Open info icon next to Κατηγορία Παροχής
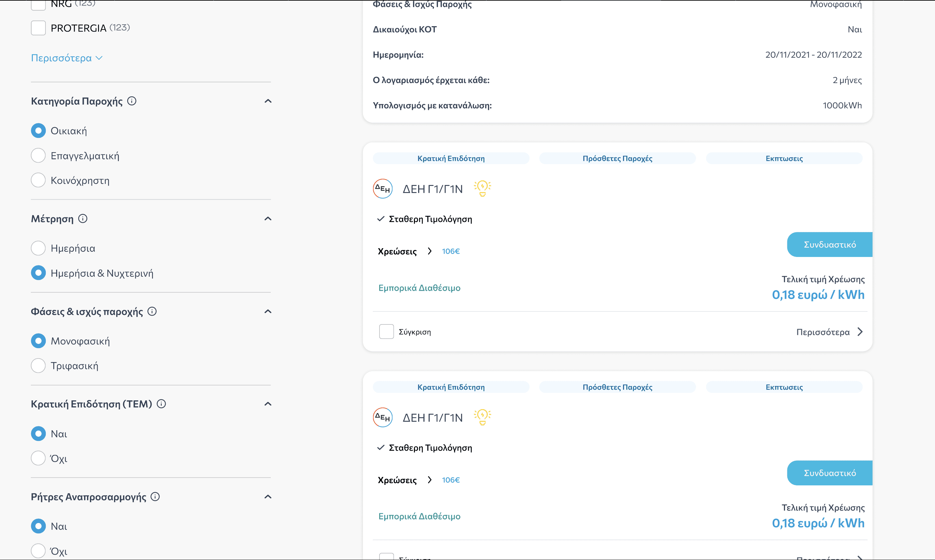Screen dimensions: 935x560 tap(132, 101)
